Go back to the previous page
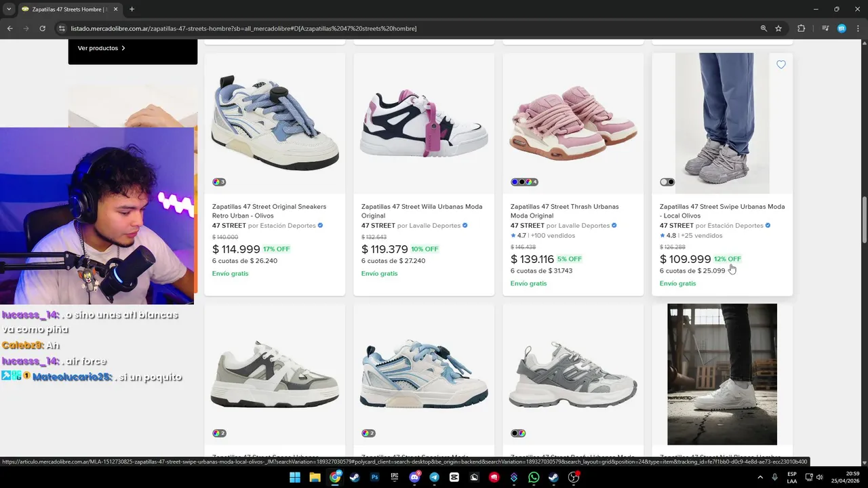 coord(9,28)
